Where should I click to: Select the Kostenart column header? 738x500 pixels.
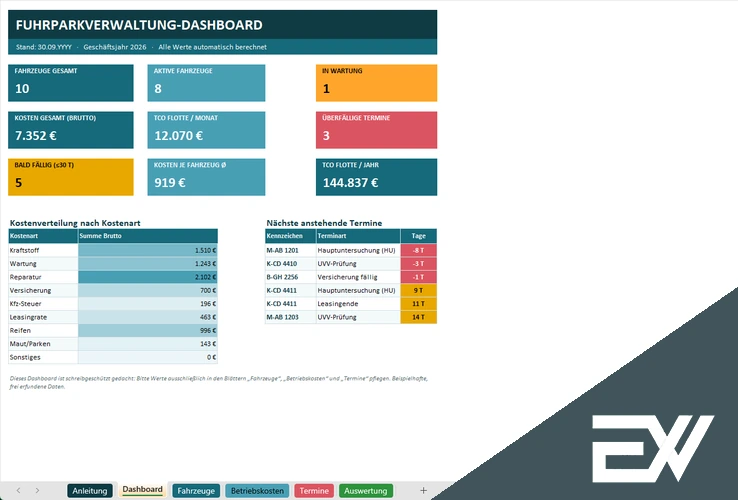click(x=43, y=236)
